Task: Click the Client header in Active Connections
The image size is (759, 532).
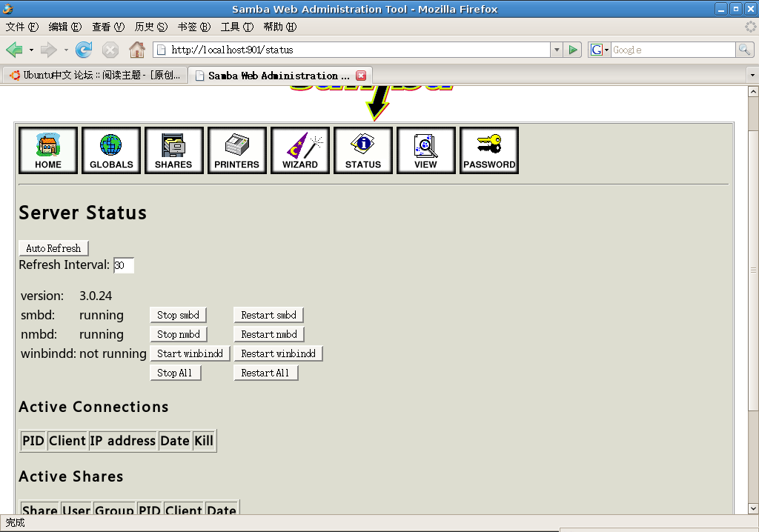Action: [x=67, y=441]
